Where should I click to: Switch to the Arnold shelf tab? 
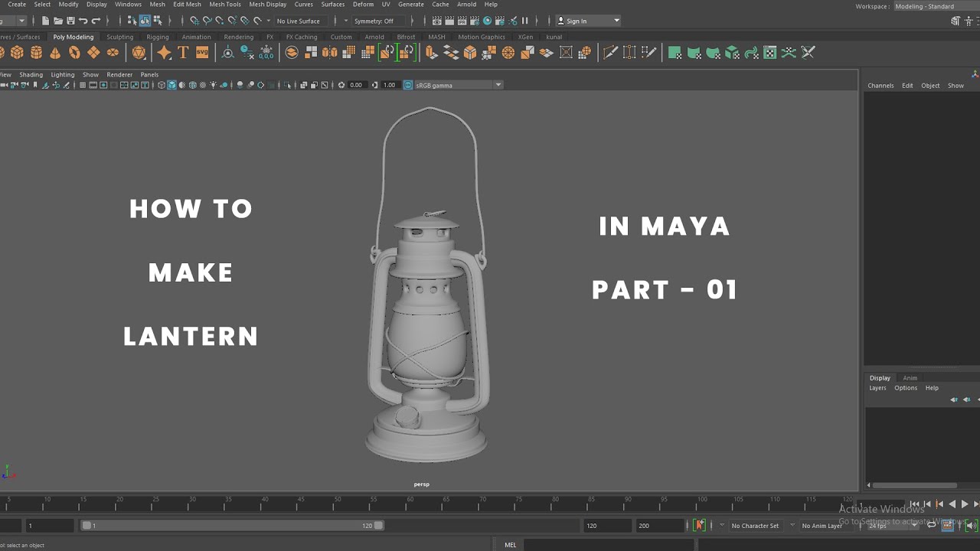coord(374,37)
